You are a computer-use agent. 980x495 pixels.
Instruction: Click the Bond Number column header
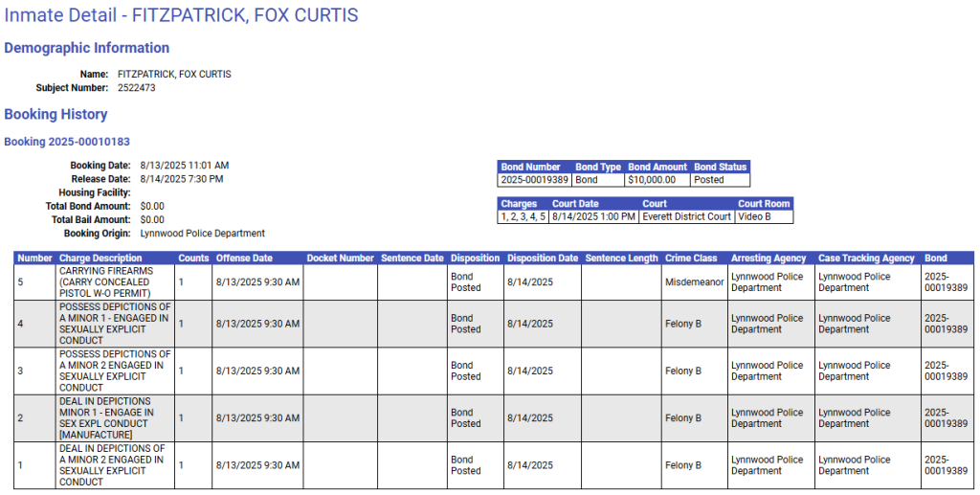pos(531,167)
